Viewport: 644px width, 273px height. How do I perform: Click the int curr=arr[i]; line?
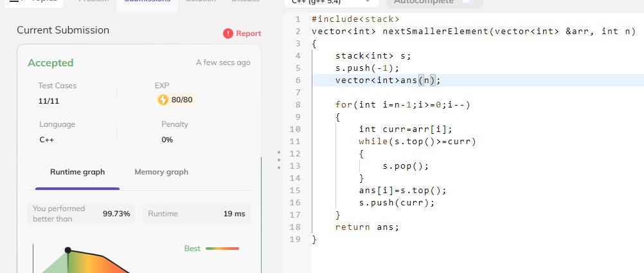point(406,129)
